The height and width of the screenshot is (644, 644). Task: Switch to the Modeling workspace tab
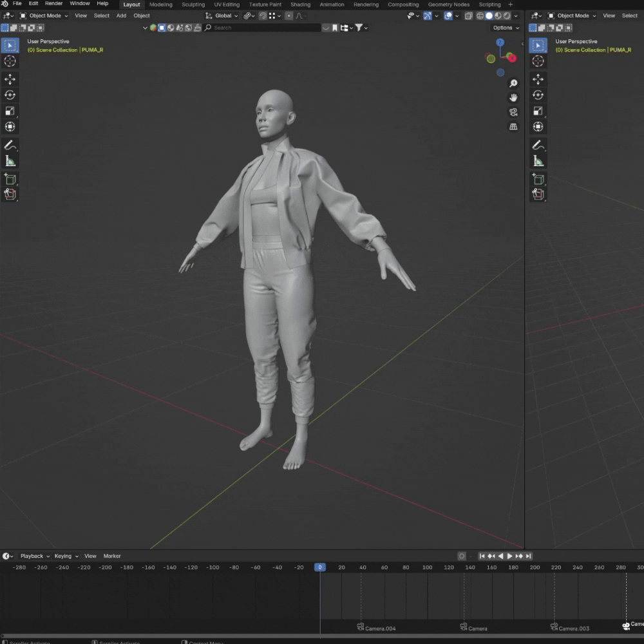click(160, 5)
